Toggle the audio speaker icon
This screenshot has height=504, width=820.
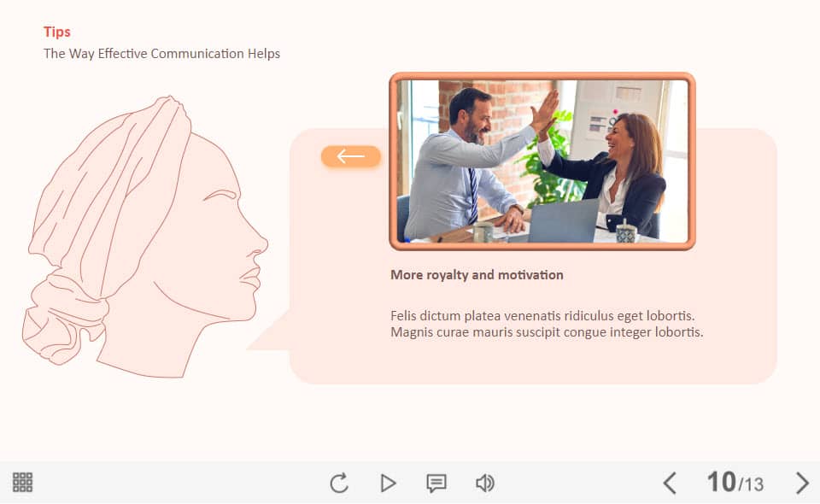coord(485,483)
